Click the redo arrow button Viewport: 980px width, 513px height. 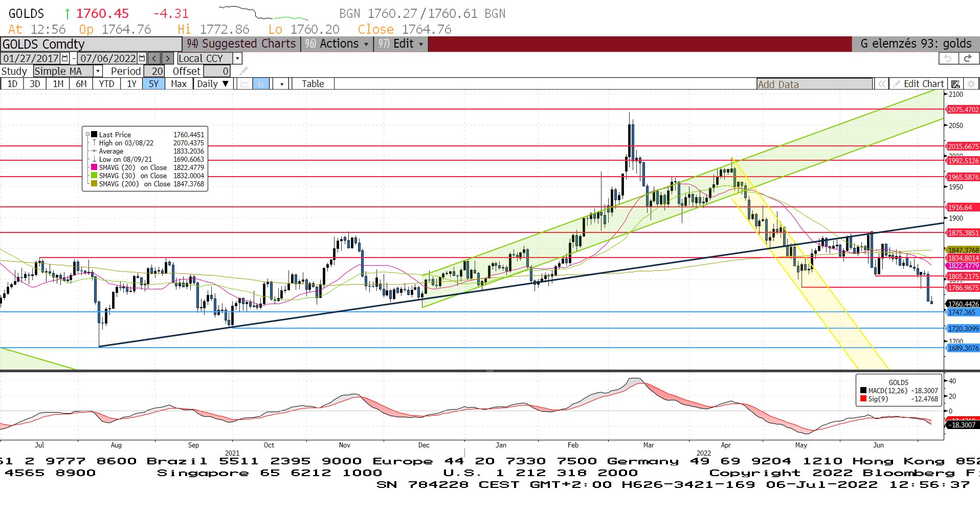click(x=968, y=58)
